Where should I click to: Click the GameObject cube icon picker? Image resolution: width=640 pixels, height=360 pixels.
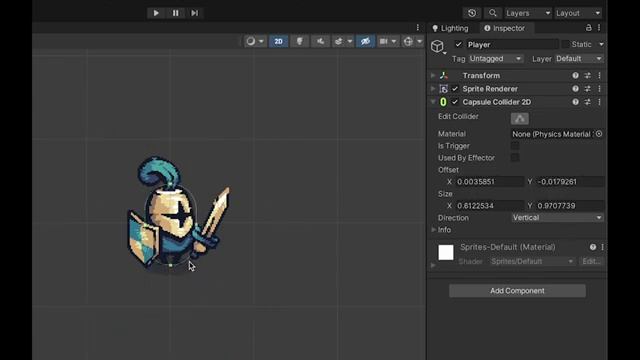[438, 46]
